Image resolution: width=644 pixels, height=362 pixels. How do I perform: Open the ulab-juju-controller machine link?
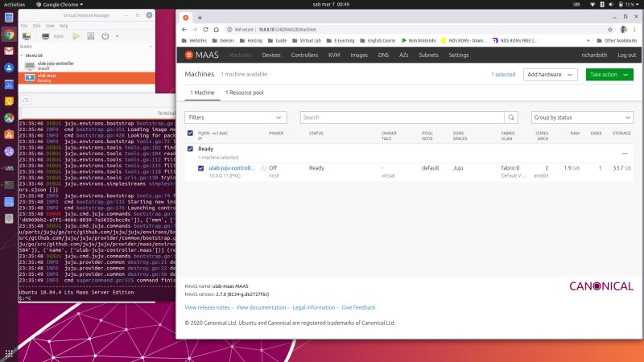pos(232,168)
